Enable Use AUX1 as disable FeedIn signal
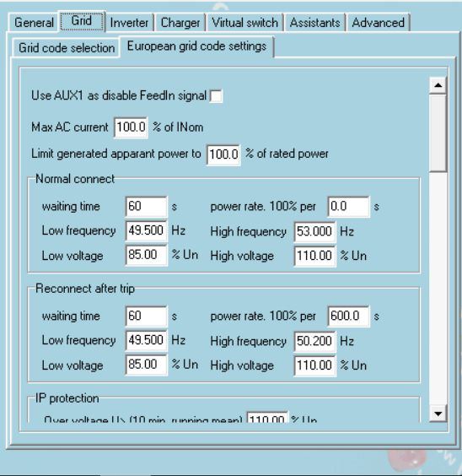The image size is (462, 476). coord(216,96)
